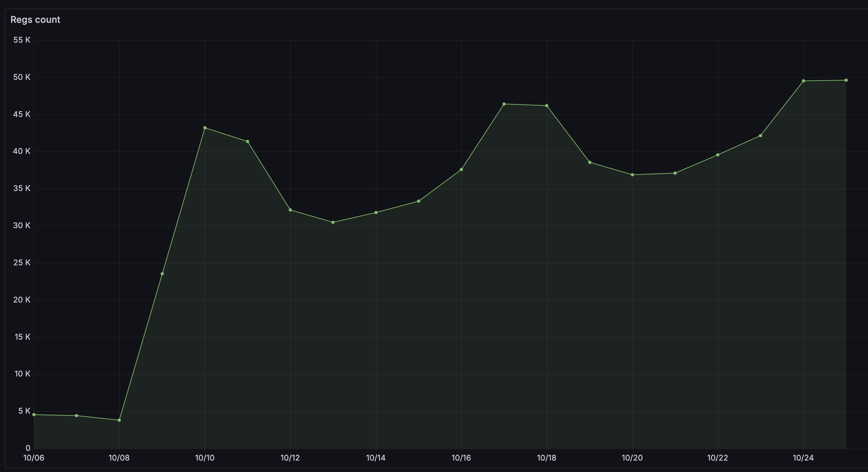
Task: Click the '10/18' x-axis date label
Action: (546, 458)
